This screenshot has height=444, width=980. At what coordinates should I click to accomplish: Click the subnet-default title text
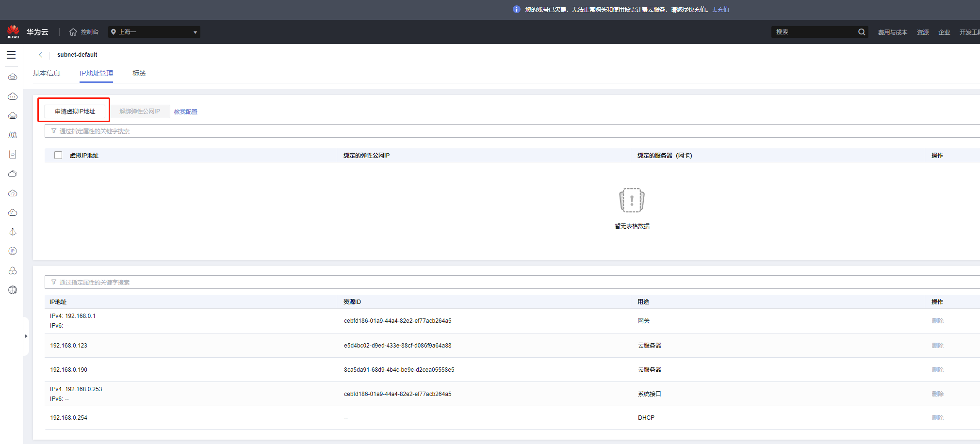pos(77,55)
